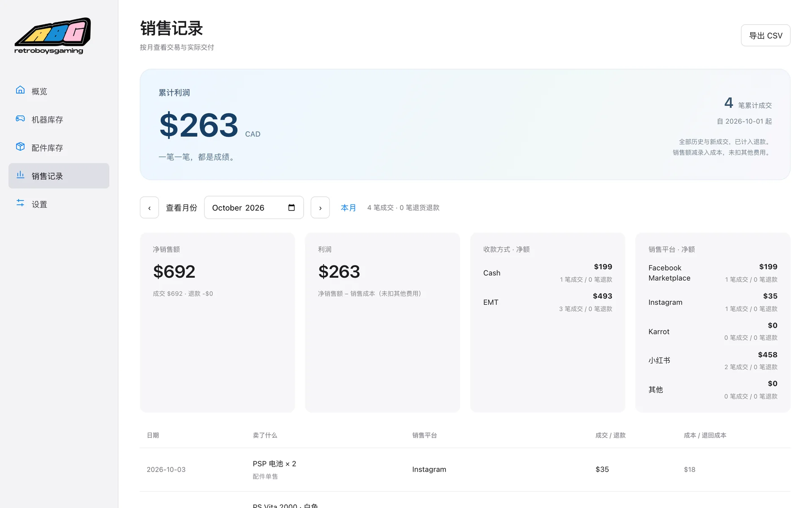Click the 净销售额 $692 card
The width and height of the screenshot is (812, 508).
pos(217,323)
